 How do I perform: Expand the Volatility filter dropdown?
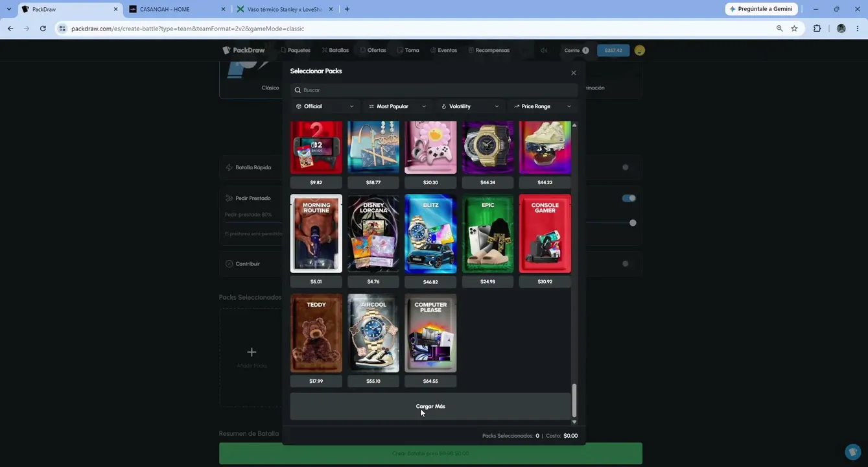tap(470, 106)
